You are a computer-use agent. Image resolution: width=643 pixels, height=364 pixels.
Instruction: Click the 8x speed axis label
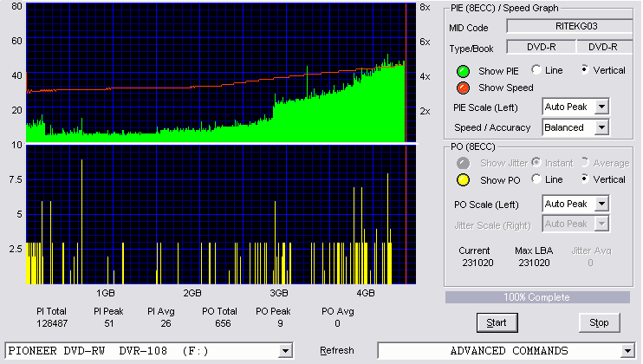[x=425, y=8]
